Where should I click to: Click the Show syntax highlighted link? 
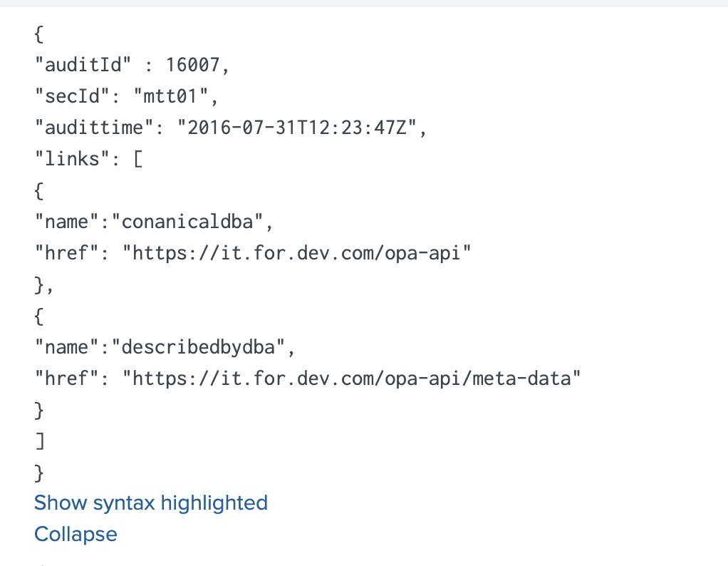tap(151, 503)
